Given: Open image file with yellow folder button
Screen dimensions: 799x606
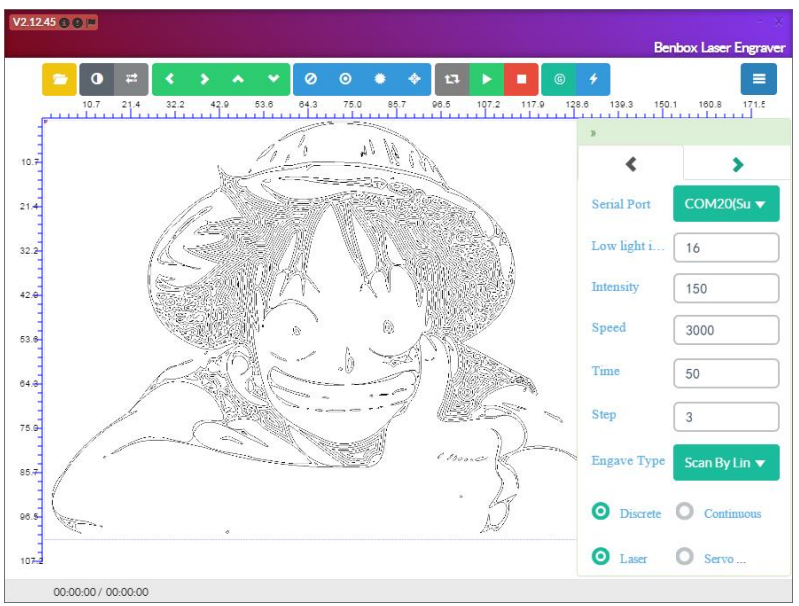Looking at the screenshot, I should coord(59,79).
